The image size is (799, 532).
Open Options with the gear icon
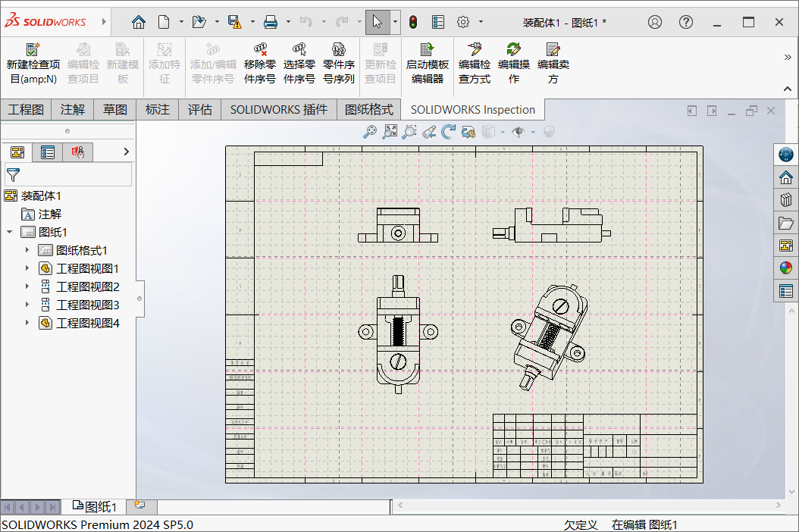click(463, 22)
